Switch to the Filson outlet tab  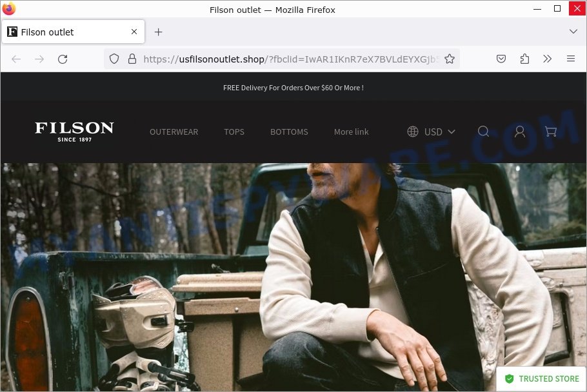coord(73,32)
